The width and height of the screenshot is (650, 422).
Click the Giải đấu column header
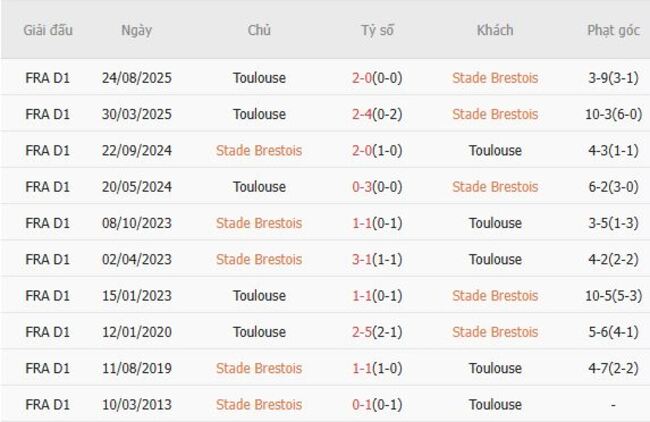pyautogui.click(x=48, y=30)
